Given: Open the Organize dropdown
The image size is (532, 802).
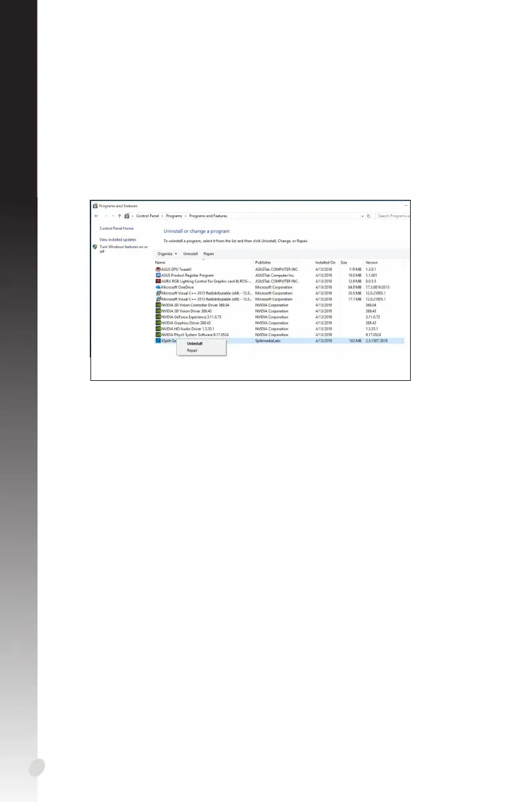Looking at the screenshot, I should (167, 253).
